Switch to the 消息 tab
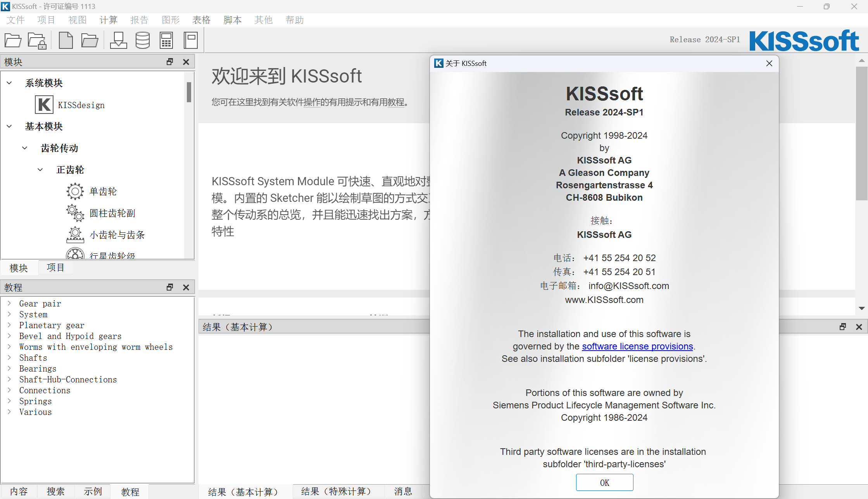Screen dimensions: 868x499 point(403,491)
